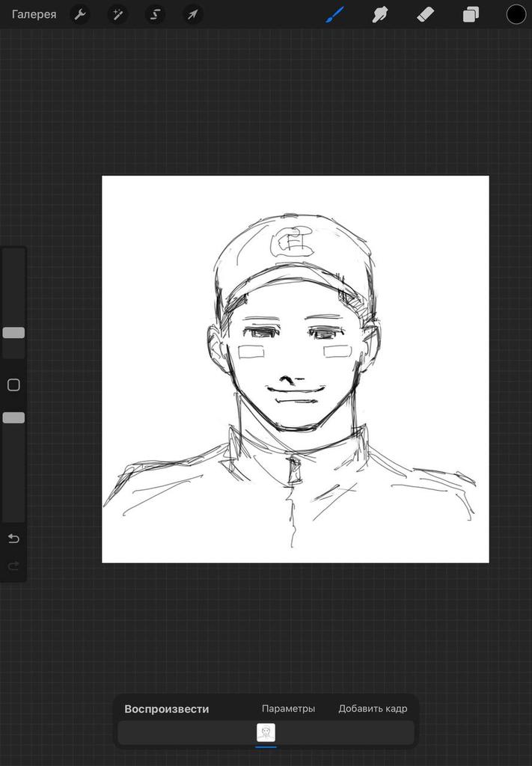Screen dimensions: 532x766
Task: Select the frame thumbnail in timeline
Action: pyautogui.click(x=266, y=733)
